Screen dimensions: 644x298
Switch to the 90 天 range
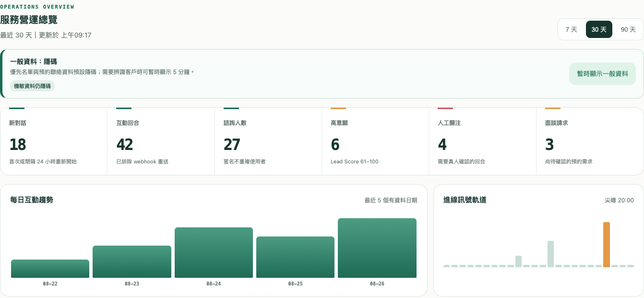tap(628, 29)
